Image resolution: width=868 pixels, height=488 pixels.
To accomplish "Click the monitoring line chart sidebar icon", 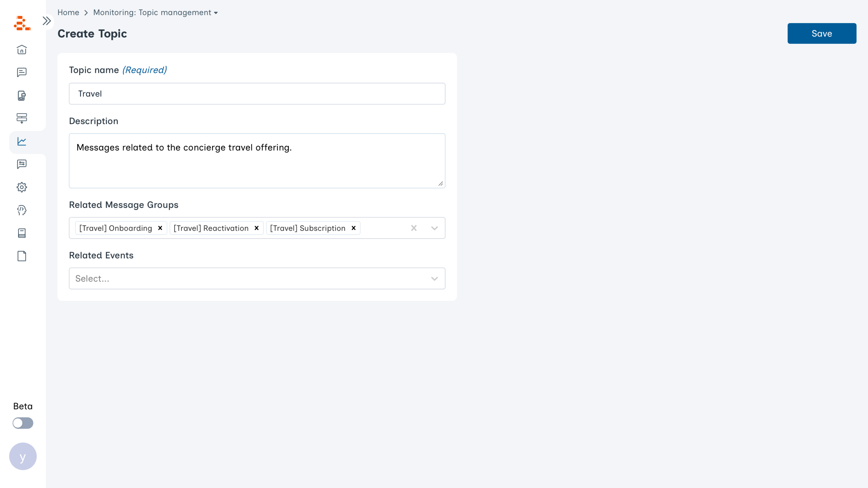I will (22, 141).
